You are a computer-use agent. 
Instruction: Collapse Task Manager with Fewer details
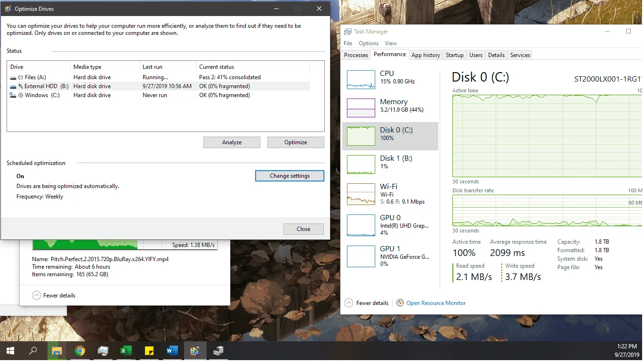[x=367, y=303]
